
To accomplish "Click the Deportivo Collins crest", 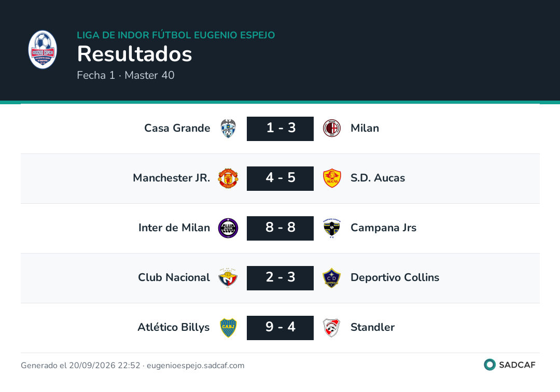I will click(332, 278).
